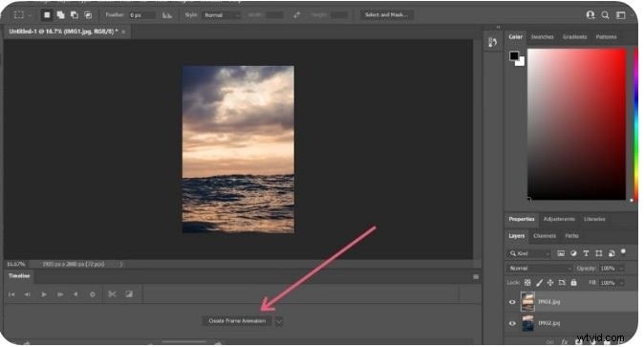This screenshot has height=347, width=644.
Task: Open the Fill slider dropdown arrow
Action: click(x=621, y=283)
